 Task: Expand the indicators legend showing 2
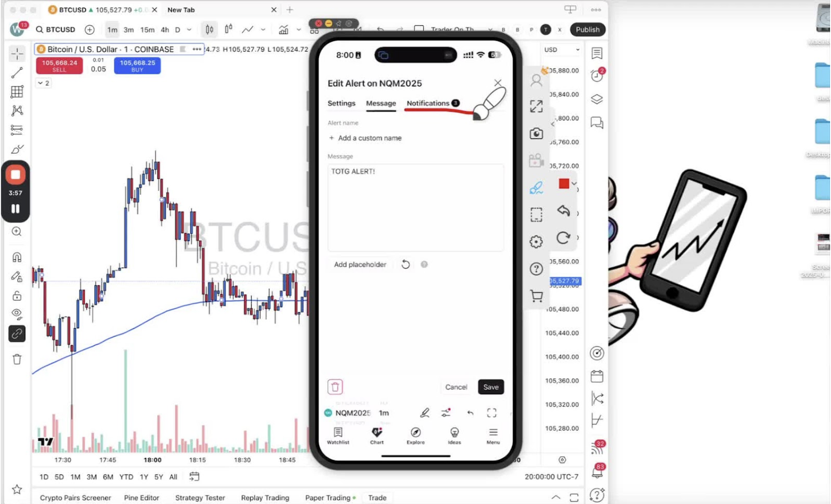(x=44, y=83)
